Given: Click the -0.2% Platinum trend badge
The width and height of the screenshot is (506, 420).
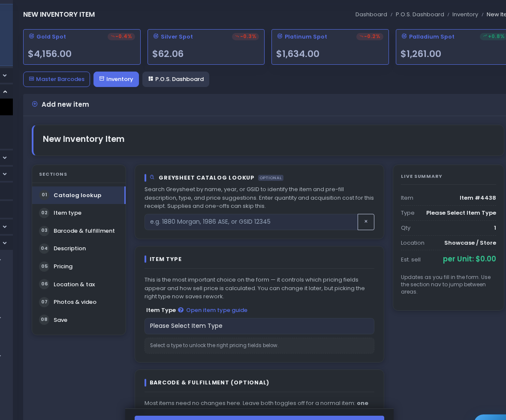Looking at the screenshot, I should [370, 36].
